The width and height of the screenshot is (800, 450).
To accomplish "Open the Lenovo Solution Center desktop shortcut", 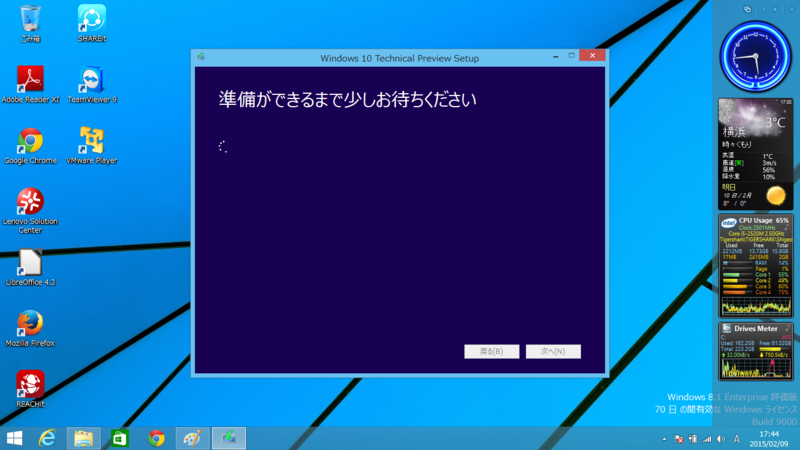I will [x=31, y=210].
